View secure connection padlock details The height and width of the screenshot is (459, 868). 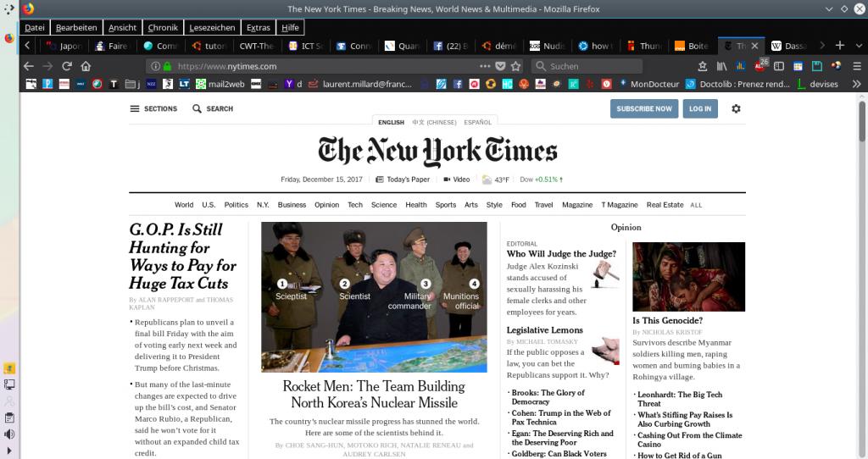point(167,66)
